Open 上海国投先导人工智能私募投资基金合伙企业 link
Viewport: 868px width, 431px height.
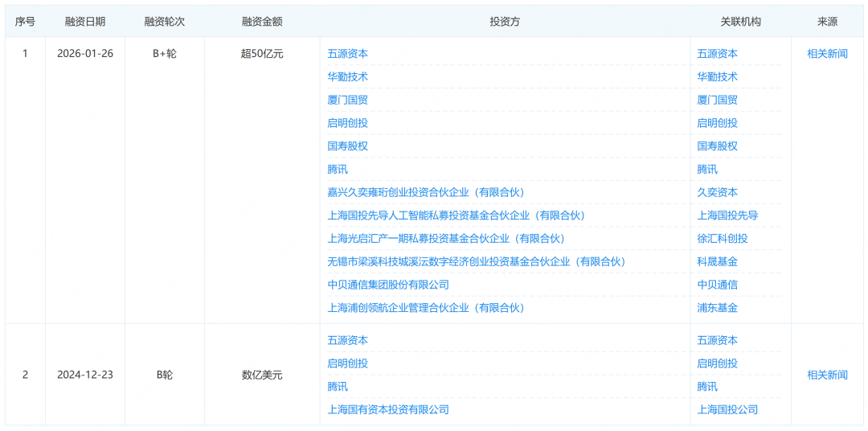(457, 215)
